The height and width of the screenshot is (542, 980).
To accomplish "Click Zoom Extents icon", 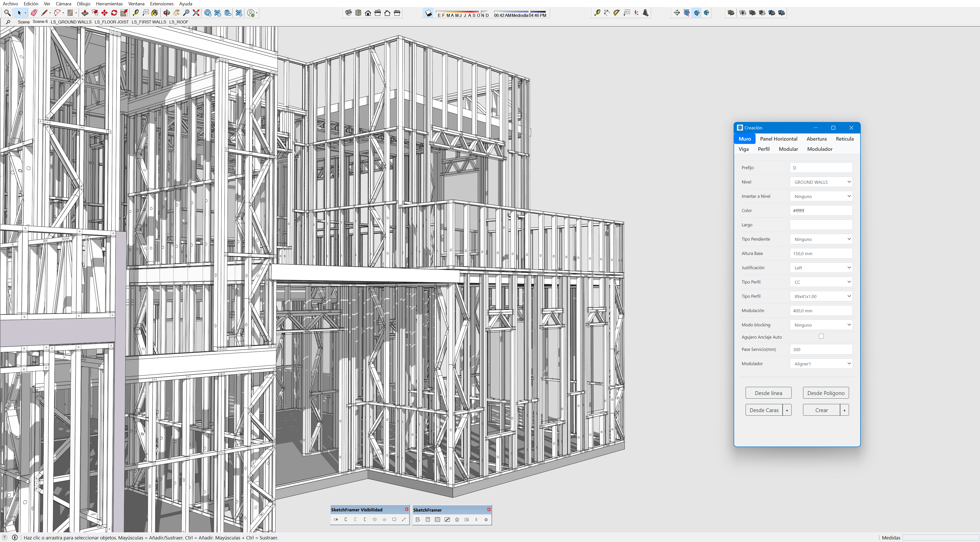I will 196,13.
